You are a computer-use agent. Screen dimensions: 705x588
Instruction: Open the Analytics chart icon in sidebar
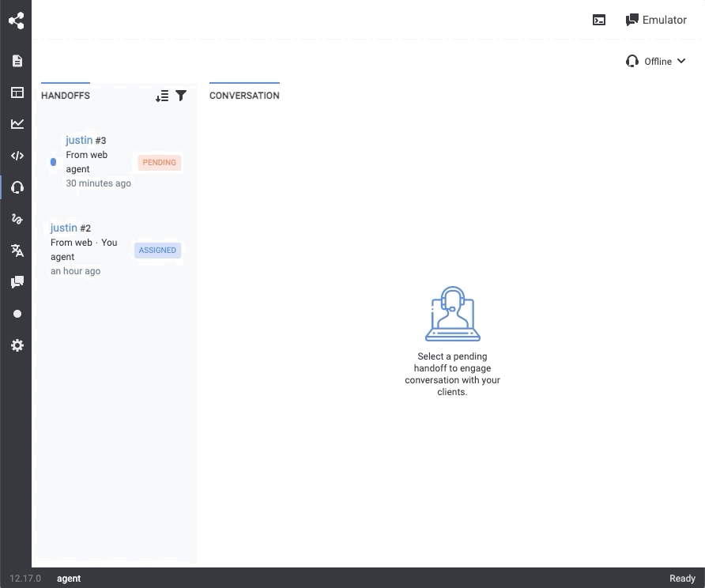(x=17, y=124)
